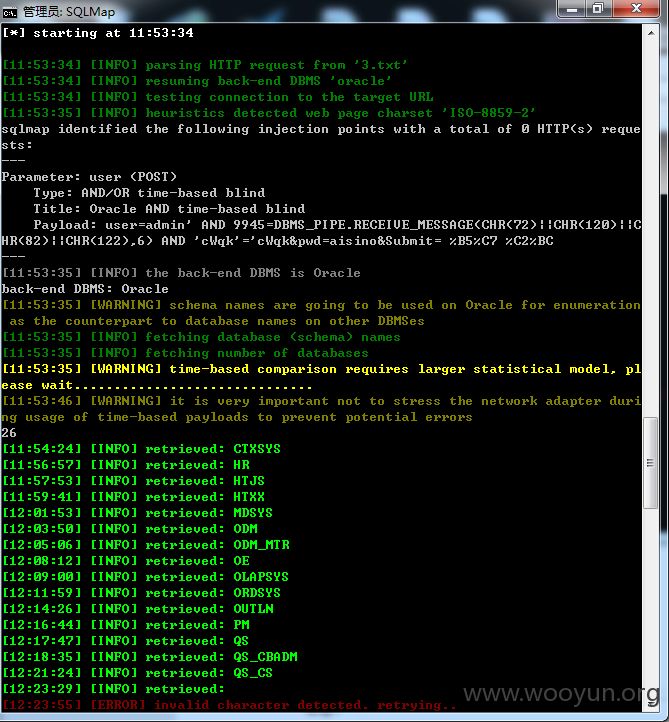This screenshot has width=669, height=722.
Task: Click the 'retrieved: ODM_MTR' line
Action: [146, 545]
